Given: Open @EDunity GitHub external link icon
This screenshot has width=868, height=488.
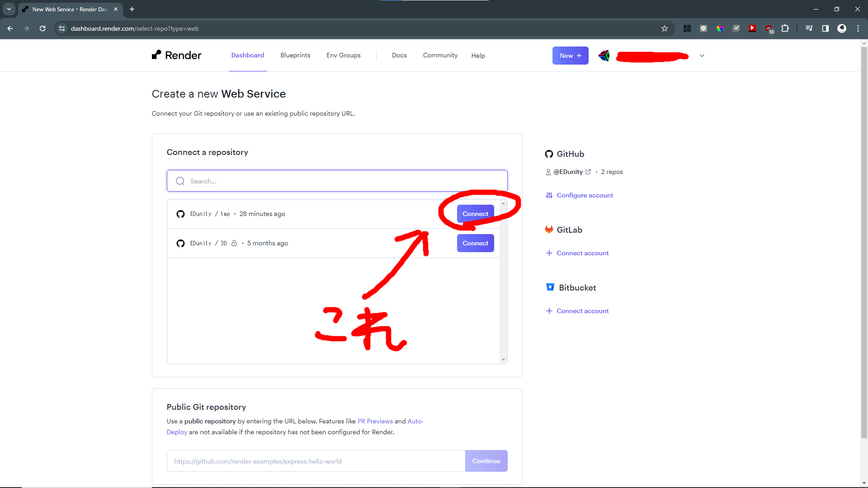Looking at the screenshot, I should 588,172.
